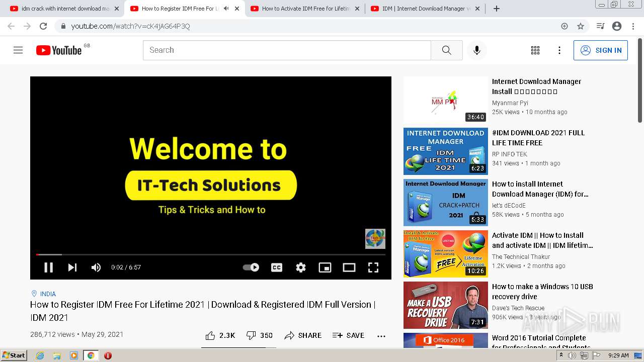Share this video
The width and height of the screenshot is (644, 362).
click(x=303, y=335)
